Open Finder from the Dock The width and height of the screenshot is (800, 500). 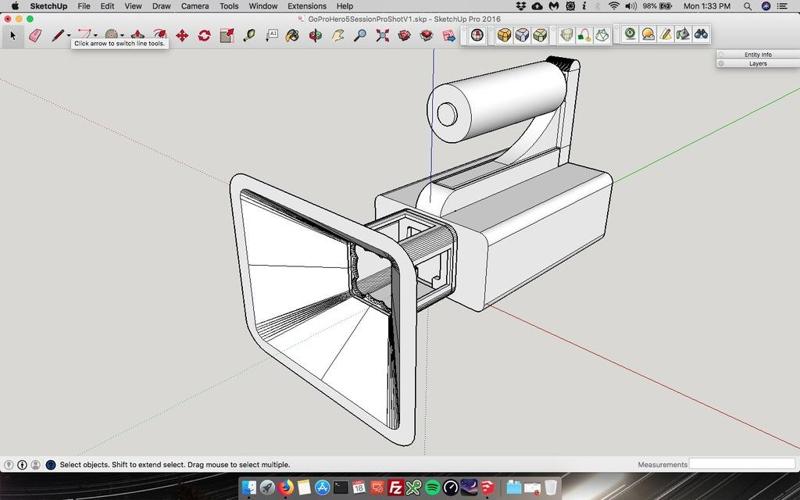coord(249,488)
